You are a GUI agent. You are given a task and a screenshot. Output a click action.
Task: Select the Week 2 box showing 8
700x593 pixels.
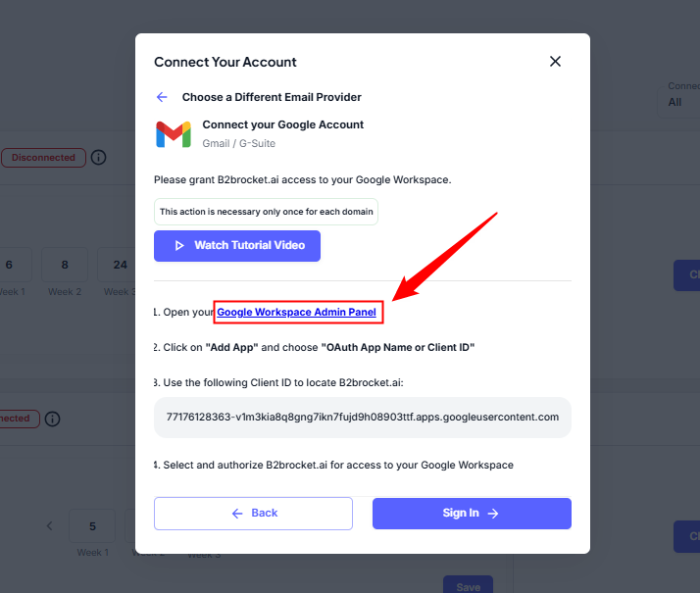pyautogui.click(x=65, y=265)
